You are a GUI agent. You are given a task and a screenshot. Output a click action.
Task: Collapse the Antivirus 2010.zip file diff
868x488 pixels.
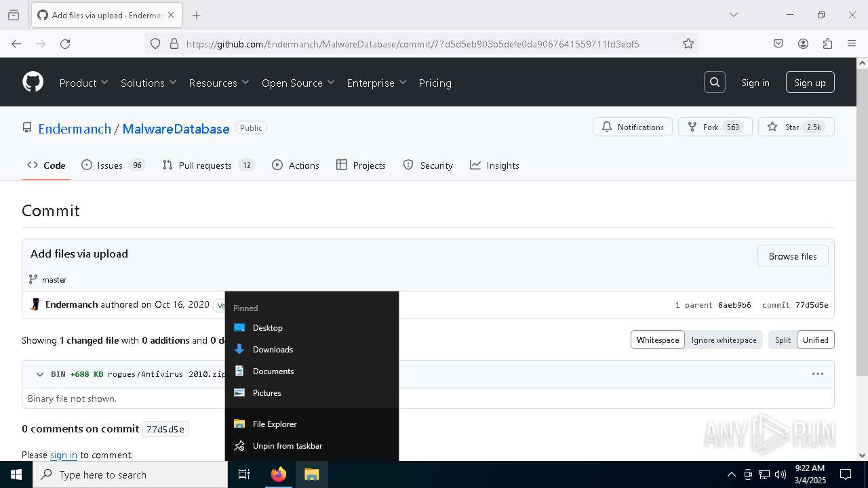pyautogui.click(x=39, y=374)
